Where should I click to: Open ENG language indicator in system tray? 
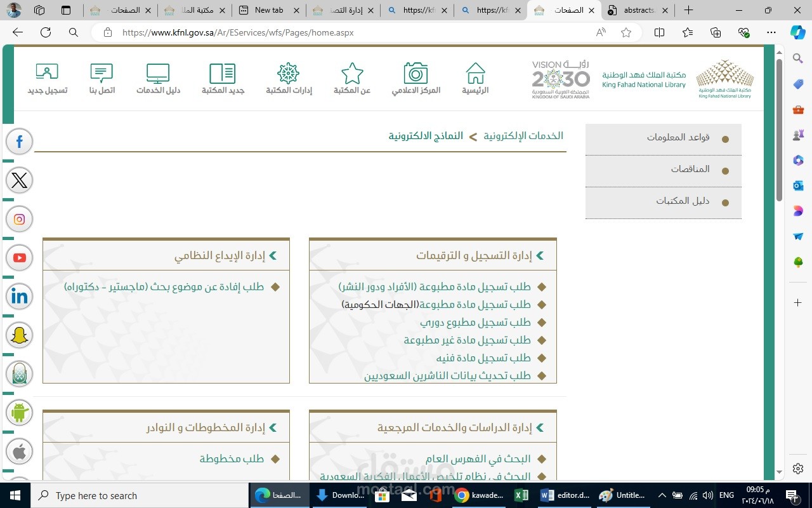click(x=726, y=495)
